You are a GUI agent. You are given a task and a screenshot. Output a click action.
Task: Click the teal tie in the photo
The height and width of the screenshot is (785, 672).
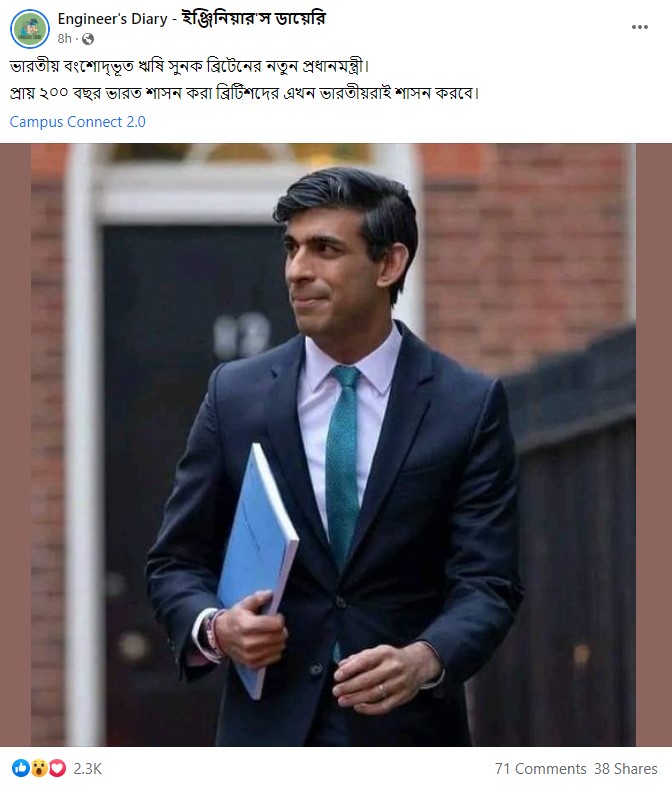[343, 466]
